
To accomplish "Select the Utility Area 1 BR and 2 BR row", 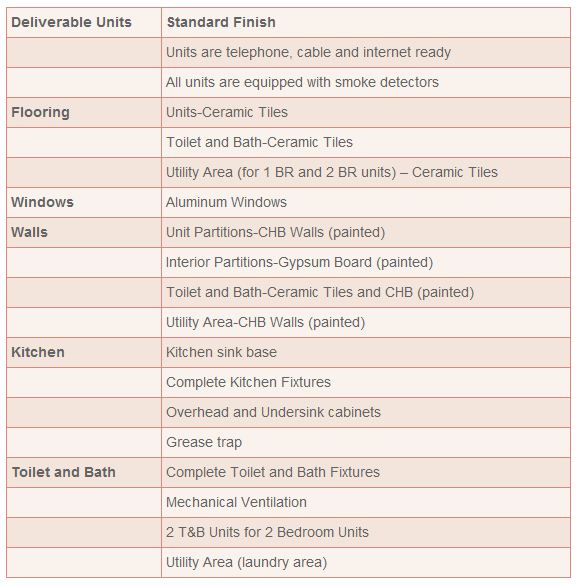I will point(288,172).
